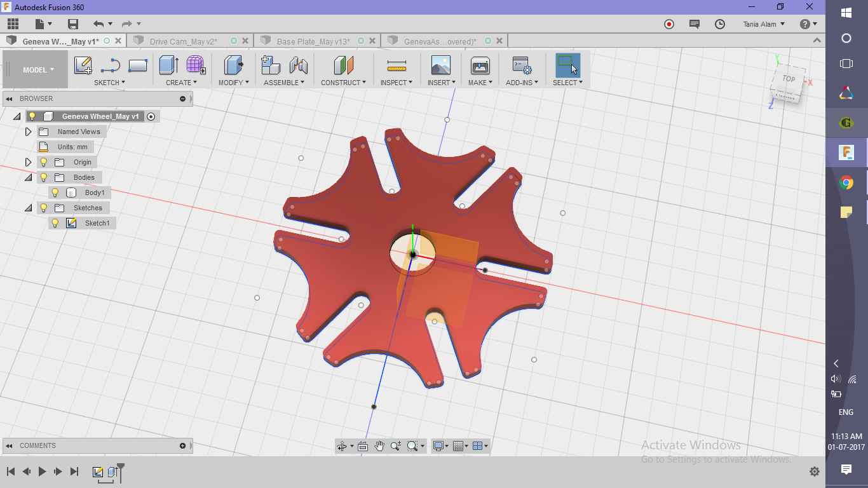This screenshot has height=488, width=868.
Task: Select the Rectangle sketch tool
Action: click(x=138, y=65)
